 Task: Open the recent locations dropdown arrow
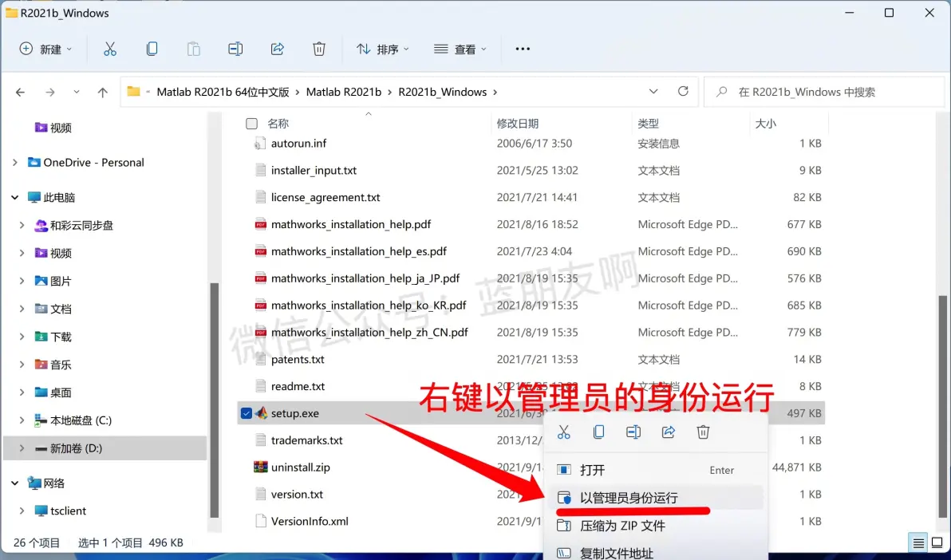tap(77, 93)
